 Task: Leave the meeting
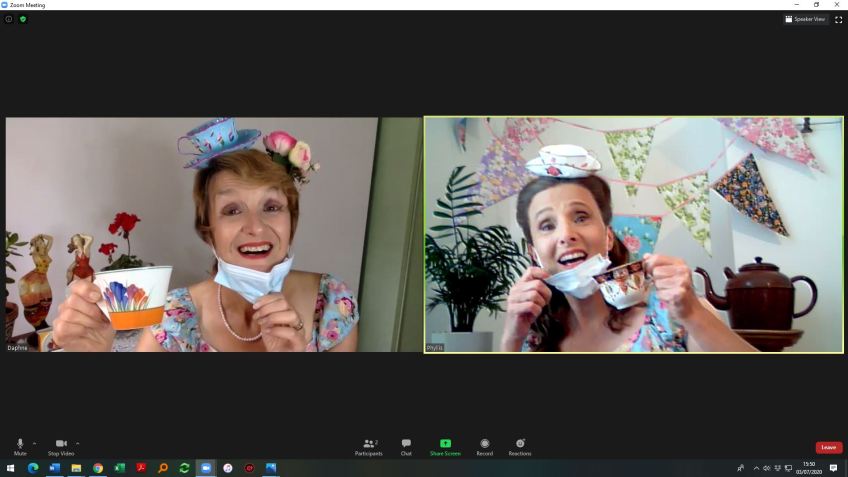pos(828,447)
